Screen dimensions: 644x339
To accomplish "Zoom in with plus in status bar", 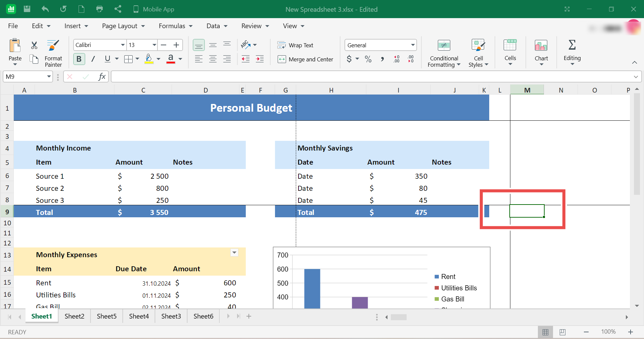I will pos(631,332).
